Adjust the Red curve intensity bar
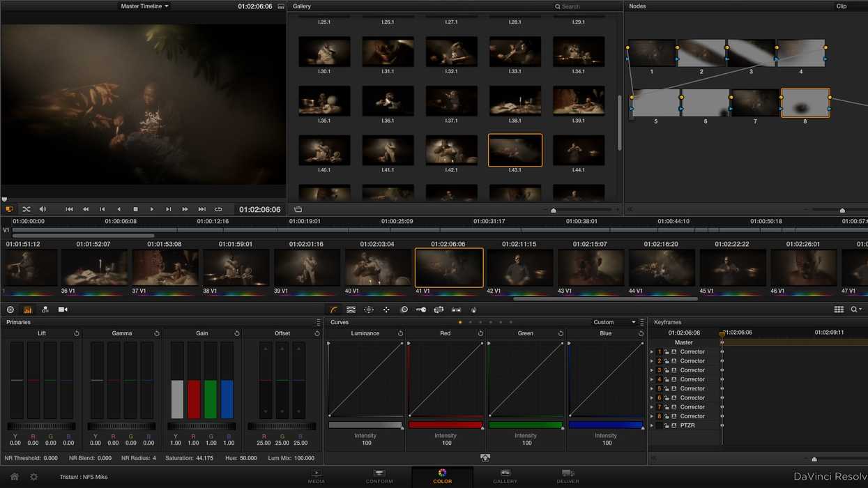Screen dimensions: 868x488 [446, 425]
